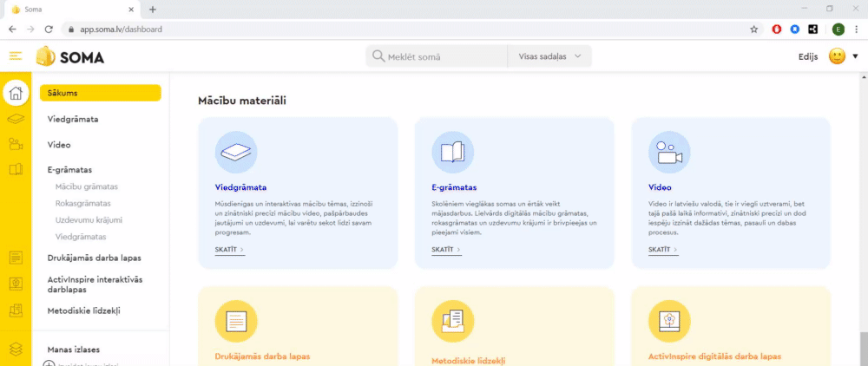The width and height of the screenshot is (868, 366).
Task: Click the browser address bar
Action: click(x=410, y=29)
